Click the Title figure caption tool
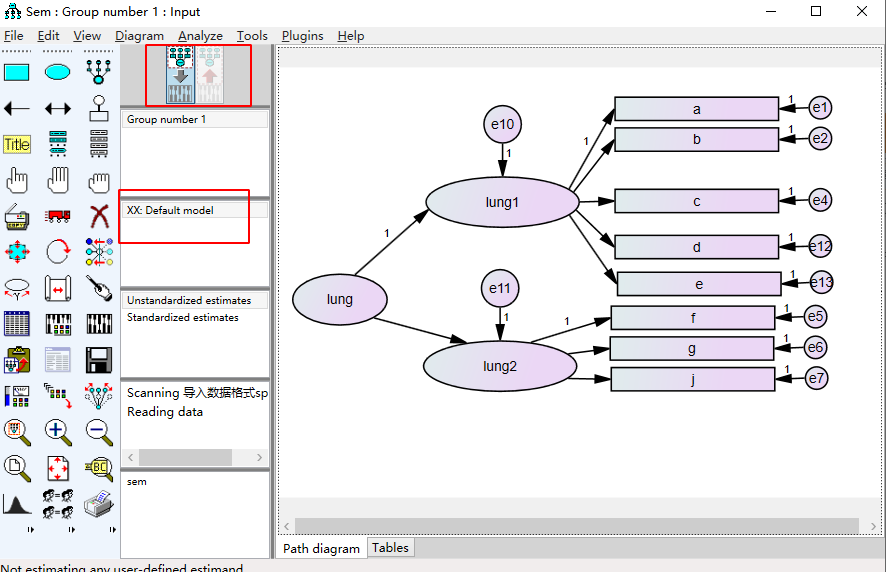 click(16, 145)
